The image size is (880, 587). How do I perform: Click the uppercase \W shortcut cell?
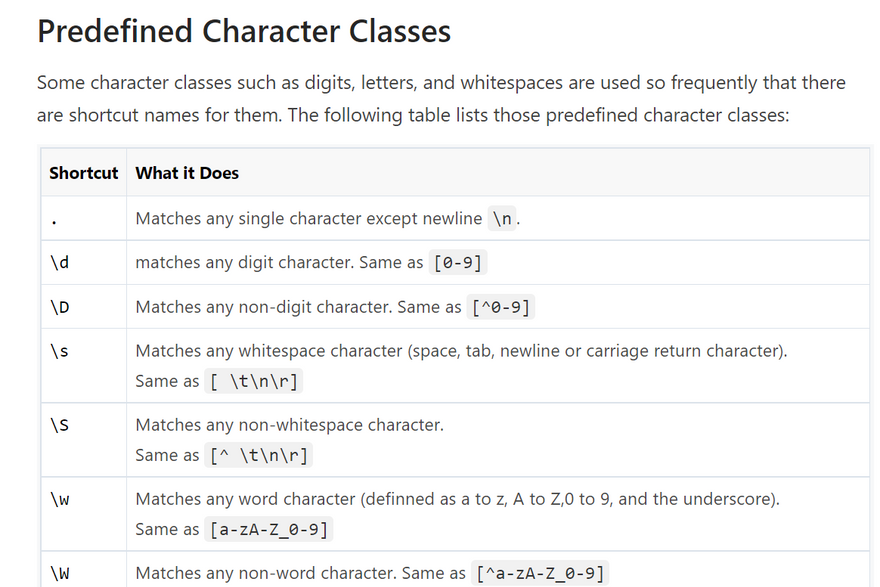tap(60, 573)
